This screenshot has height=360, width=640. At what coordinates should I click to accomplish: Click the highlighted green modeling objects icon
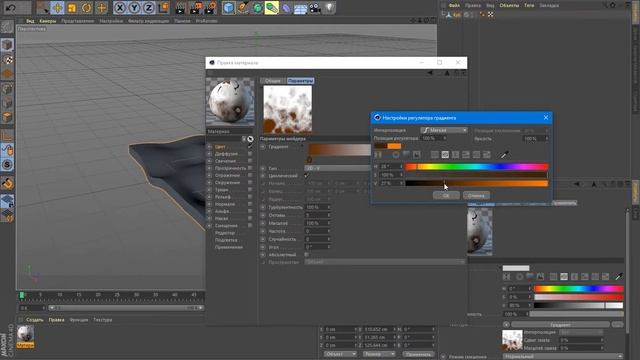pos(272,8)
